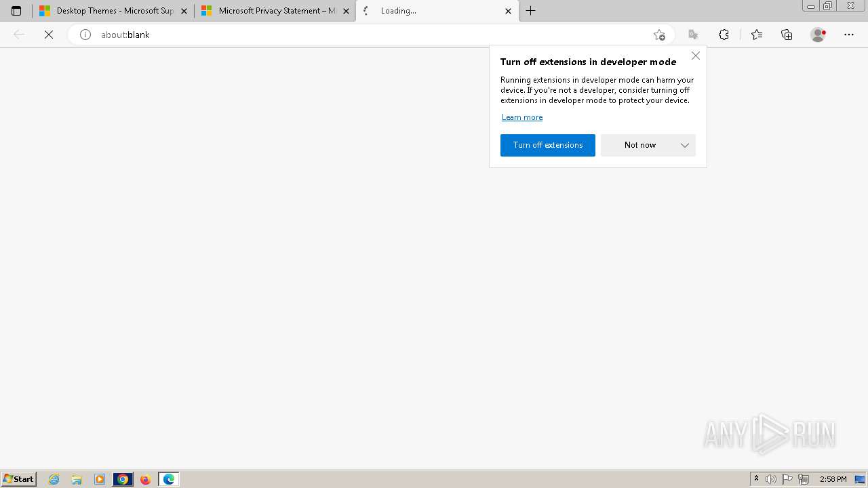This screenshot has width=868, height=488.
Task: Close the Microsoft Privacy Statement tab
Action: click(x=346, y=11)
